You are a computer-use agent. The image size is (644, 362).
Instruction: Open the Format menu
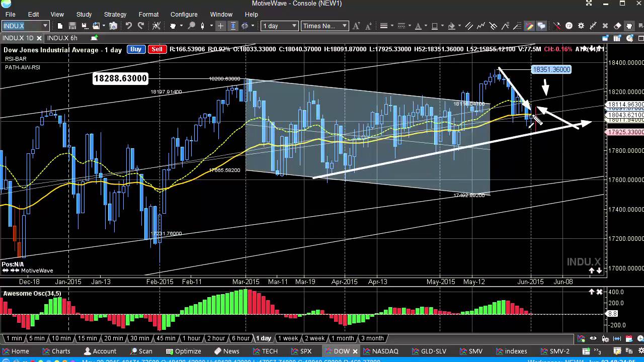point(148,15)
